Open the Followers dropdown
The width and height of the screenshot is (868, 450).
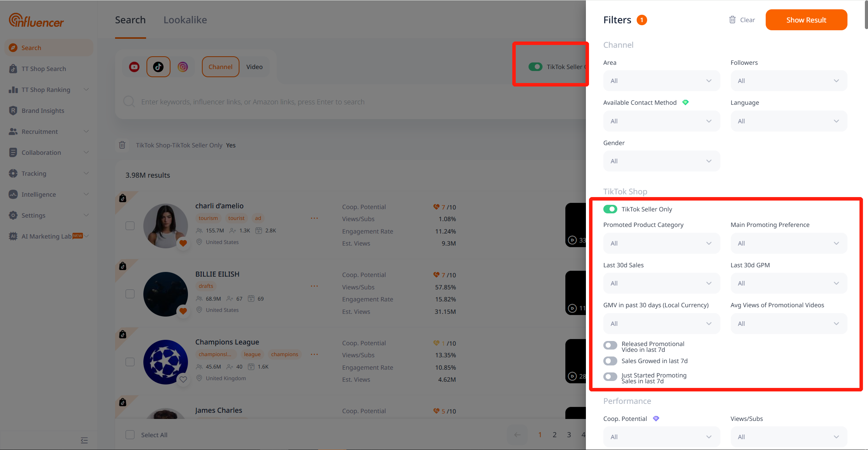(x=789, y=81)
